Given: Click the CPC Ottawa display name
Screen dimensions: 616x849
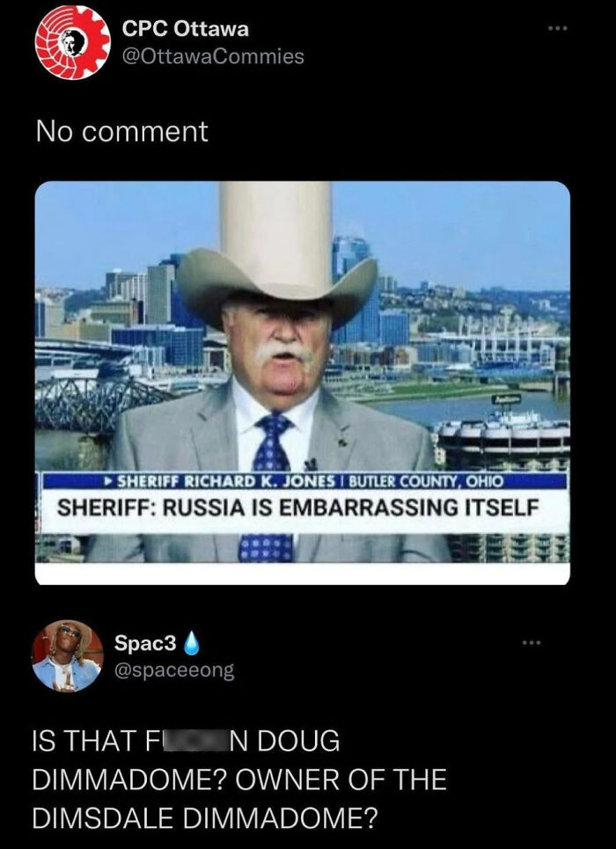Looking at the screenshot, I should [186, 29].
